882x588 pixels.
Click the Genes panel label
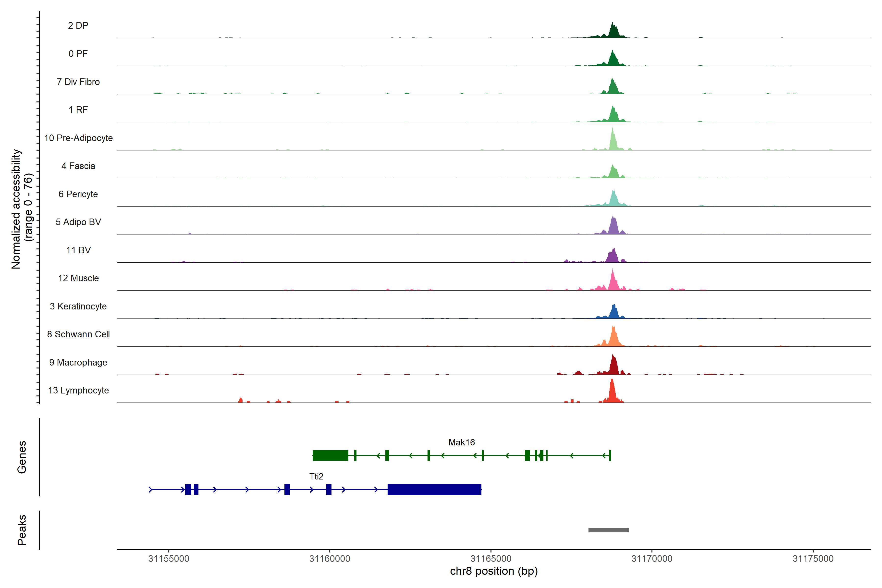[22, 457]
